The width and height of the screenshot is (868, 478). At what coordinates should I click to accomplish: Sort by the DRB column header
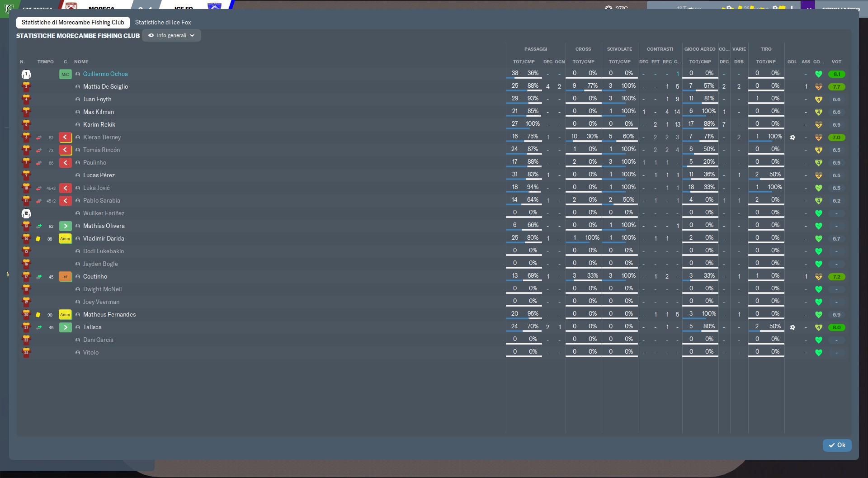[739, 62]
